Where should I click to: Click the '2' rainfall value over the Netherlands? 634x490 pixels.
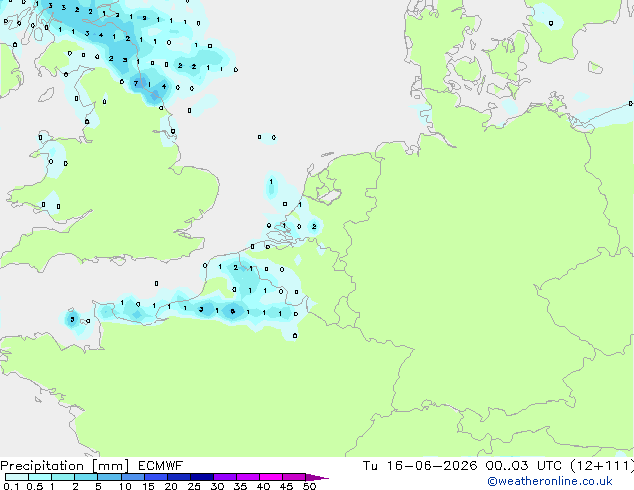314,226
